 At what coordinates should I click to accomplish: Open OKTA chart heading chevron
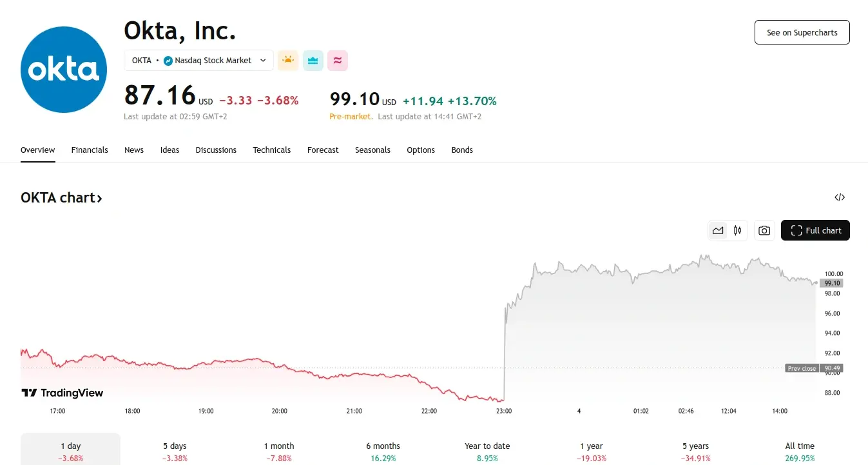pyautogui.click(x=99, y=198)
